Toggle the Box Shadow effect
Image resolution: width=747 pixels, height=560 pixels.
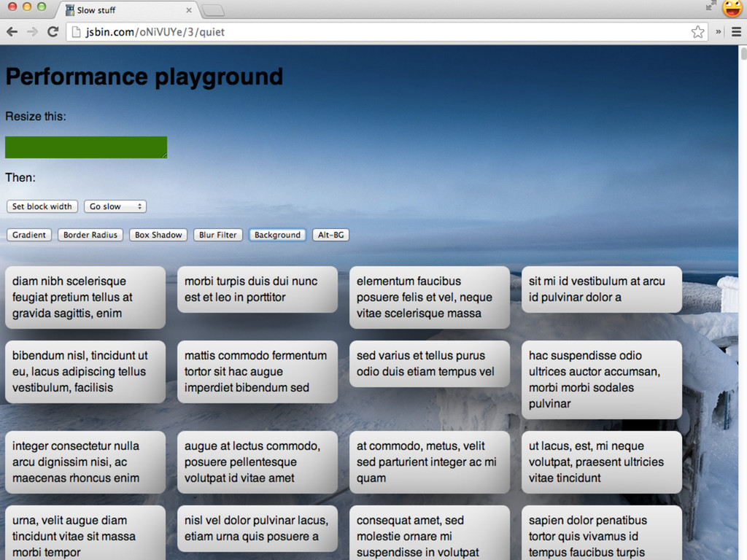158,235
